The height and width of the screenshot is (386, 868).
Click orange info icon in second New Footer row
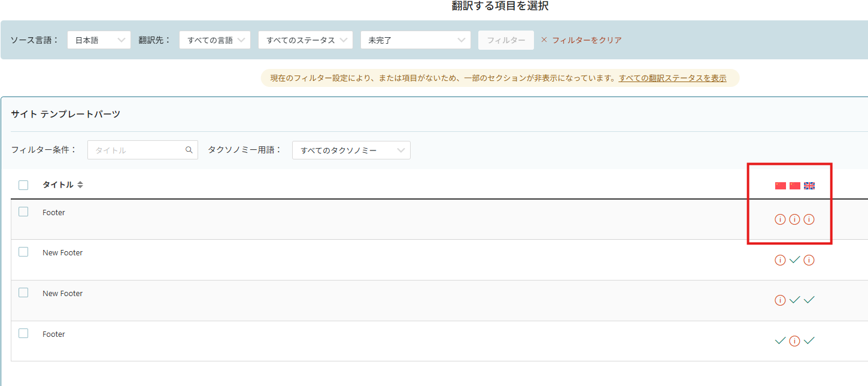point(780,300)
